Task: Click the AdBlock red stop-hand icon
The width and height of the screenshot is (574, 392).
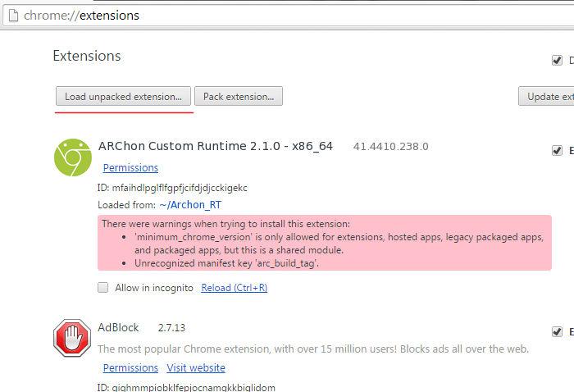Action: click(x=72, y=337)
